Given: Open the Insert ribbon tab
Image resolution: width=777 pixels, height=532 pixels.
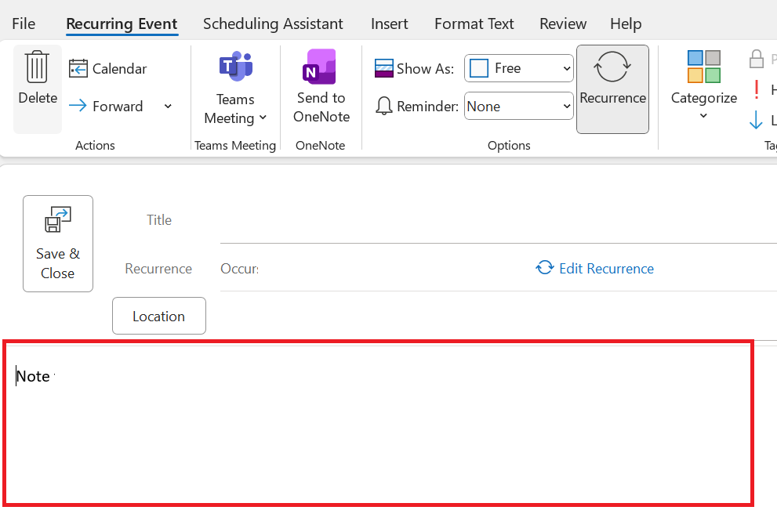Looking at the screenshot, I should pyautogui.click(x=389, y=24).
